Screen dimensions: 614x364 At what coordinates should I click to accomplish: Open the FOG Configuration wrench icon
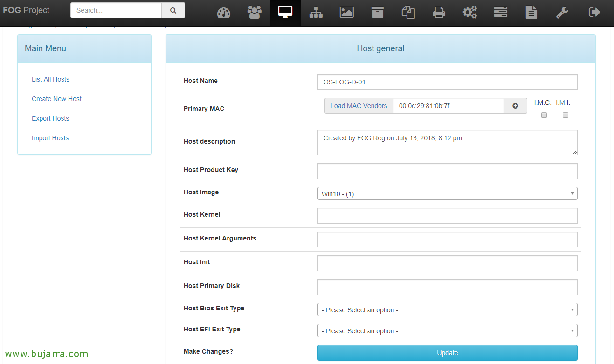(562, 13)
